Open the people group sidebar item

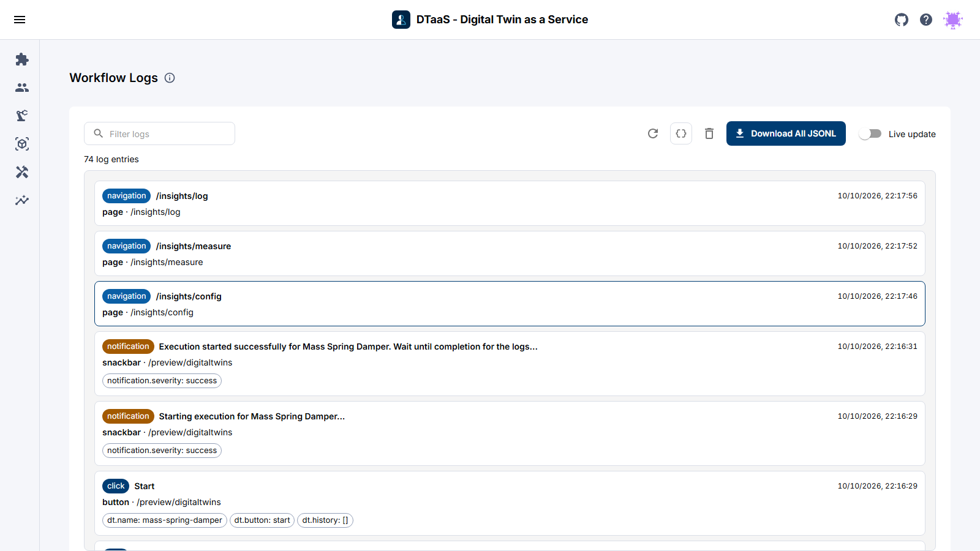[x=22, y=88]
